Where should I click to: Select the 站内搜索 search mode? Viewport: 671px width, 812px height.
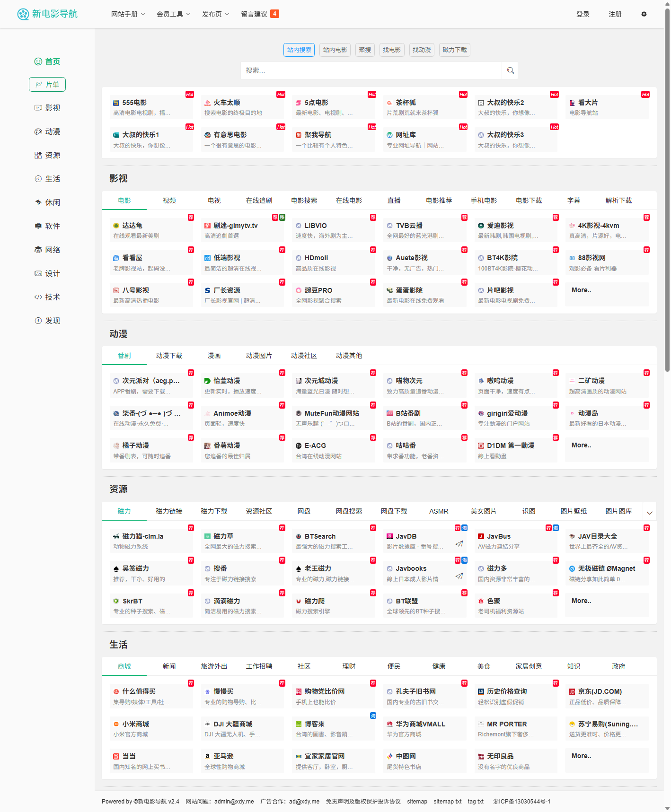(x=299, y=50)
